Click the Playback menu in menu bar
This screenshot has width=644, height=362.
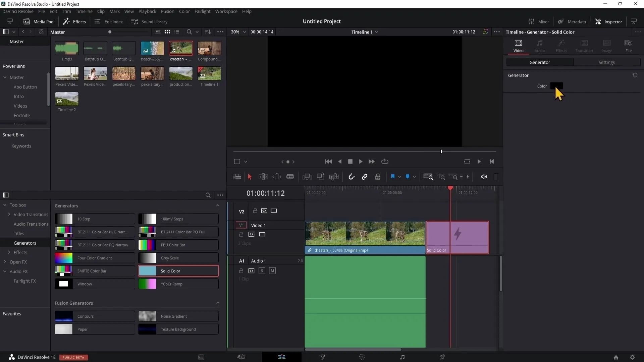click(x=147, y=11)
